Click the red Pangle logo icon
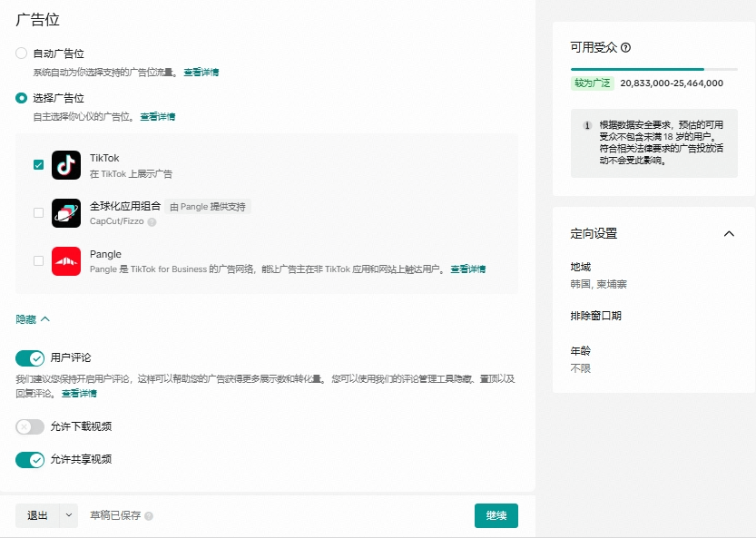The height and width of the screenshot is (538, 756). point(66,261)
